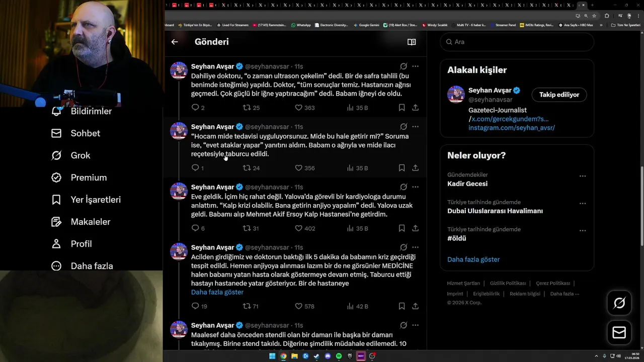Click the Takip ediliyor button
Screen dimensions: 644x362
(x=559, y=95)
